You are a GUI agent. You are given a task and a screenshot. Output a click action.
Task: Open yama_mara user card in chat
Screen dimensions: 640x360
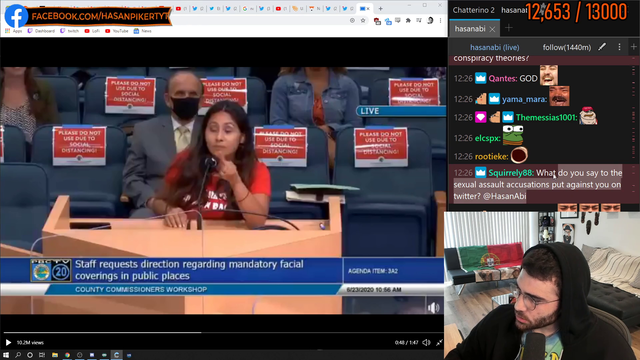(x=524, y=99)
